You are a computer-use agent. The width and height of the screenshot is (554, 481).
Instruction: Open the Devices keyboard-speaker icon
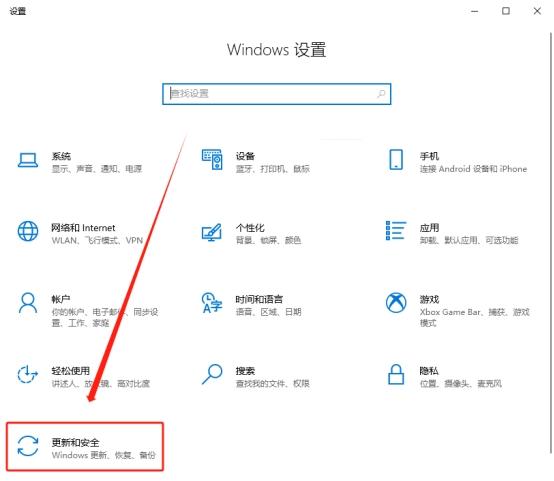(212, 159)
